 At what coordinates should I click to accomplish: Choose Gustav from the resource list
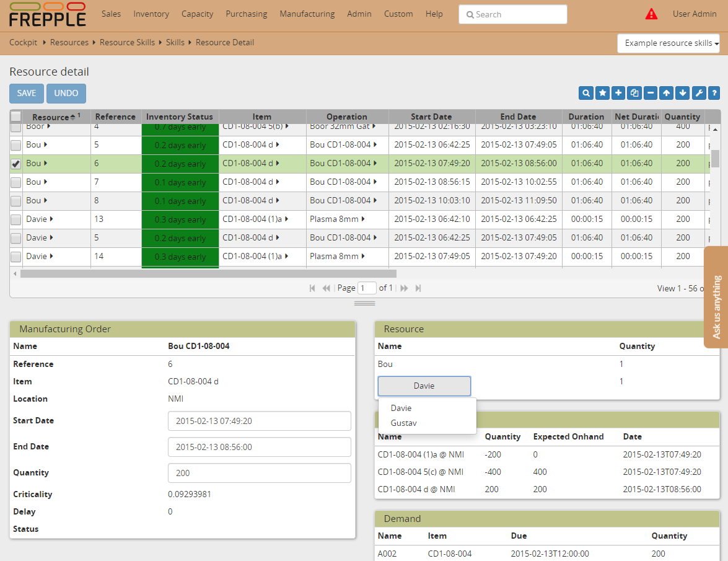pos(403,423)
